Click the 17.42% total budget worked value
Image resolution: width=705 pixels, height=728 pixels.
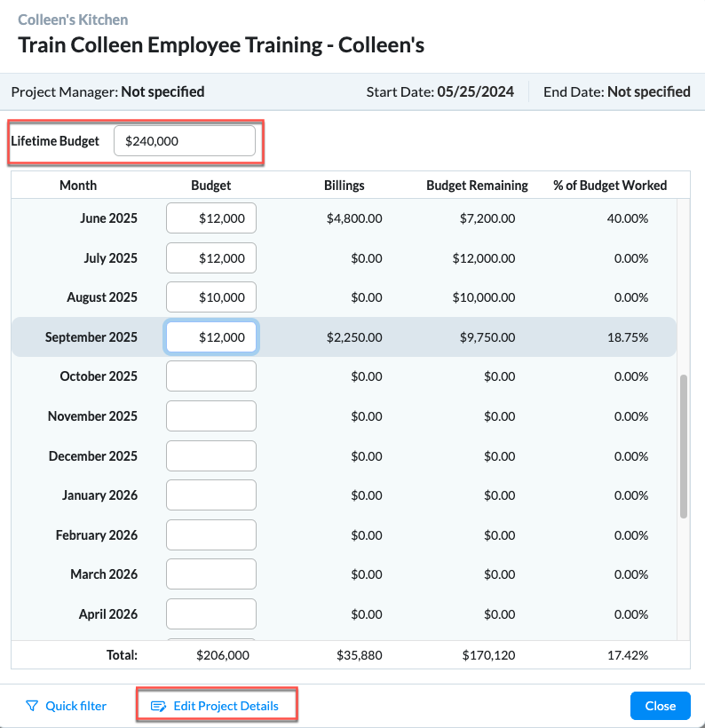click(x=628, y=655)
